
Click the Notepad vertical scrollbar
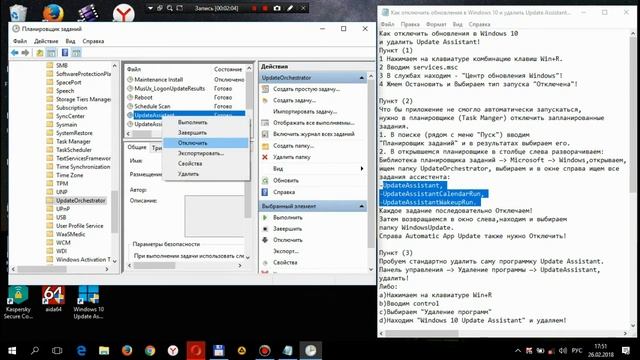click(633, 180)
